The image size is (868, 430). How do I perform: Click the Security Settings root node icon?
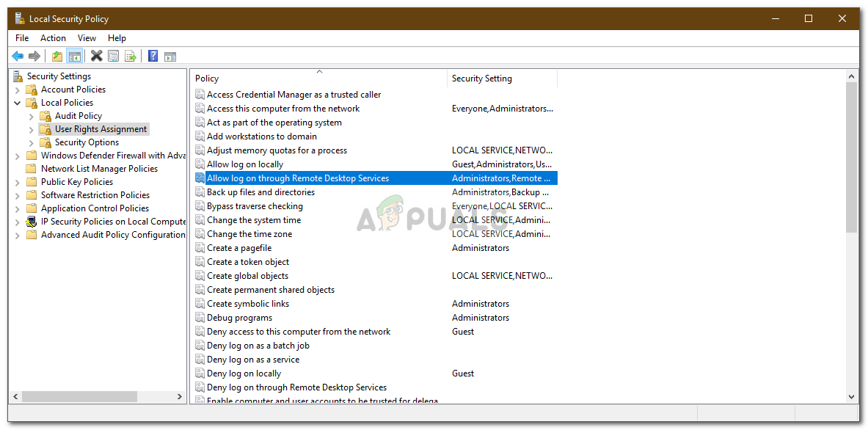tap(19, 76)
